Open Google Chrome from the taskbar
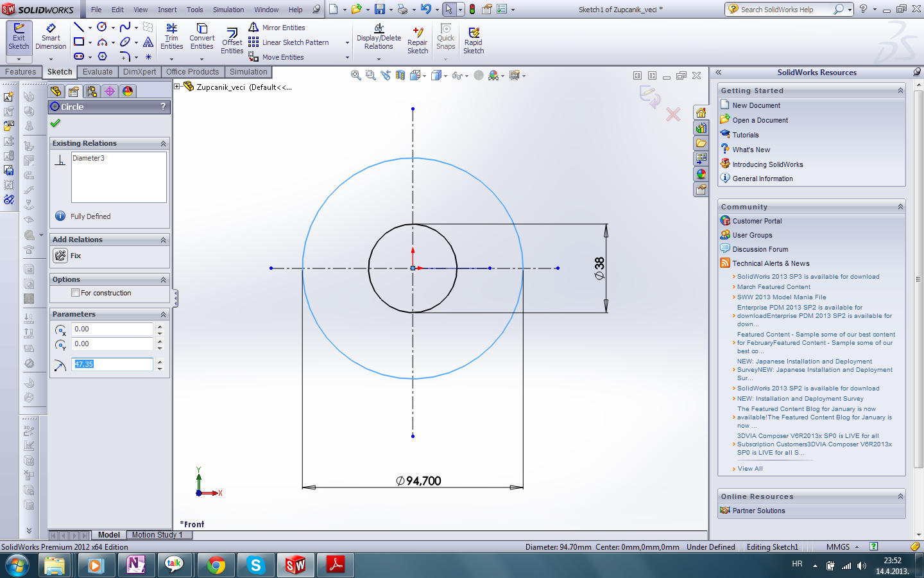This screenshot has width=924, height=578. coord(216,565)
